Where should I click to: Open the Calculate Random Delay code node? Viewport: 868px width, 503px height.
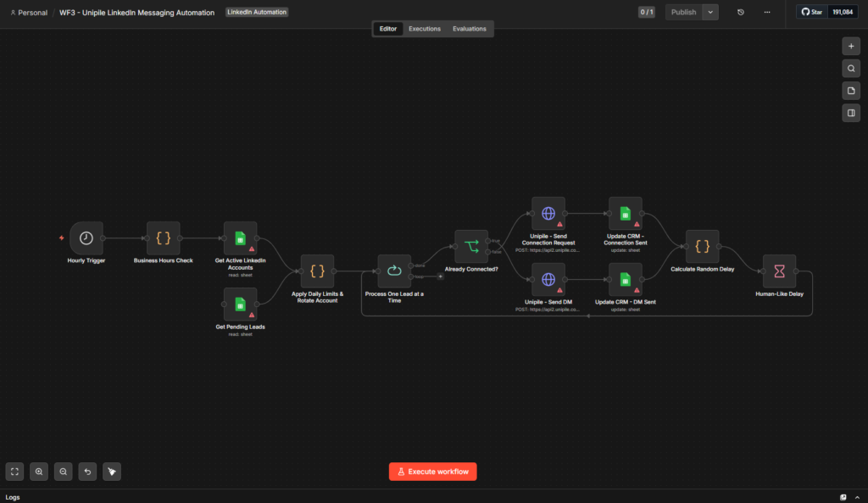702,247
